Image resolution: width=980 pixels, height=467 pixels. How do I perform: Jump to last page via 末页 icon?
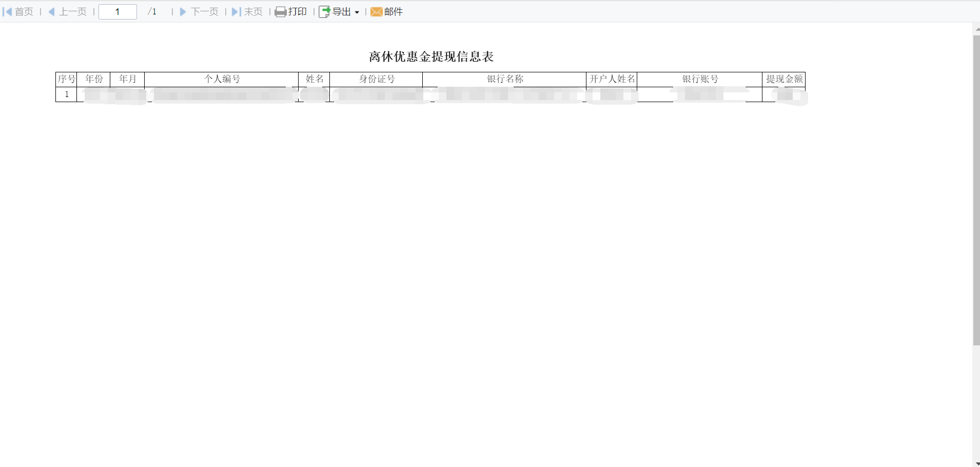tap(236, 12)
